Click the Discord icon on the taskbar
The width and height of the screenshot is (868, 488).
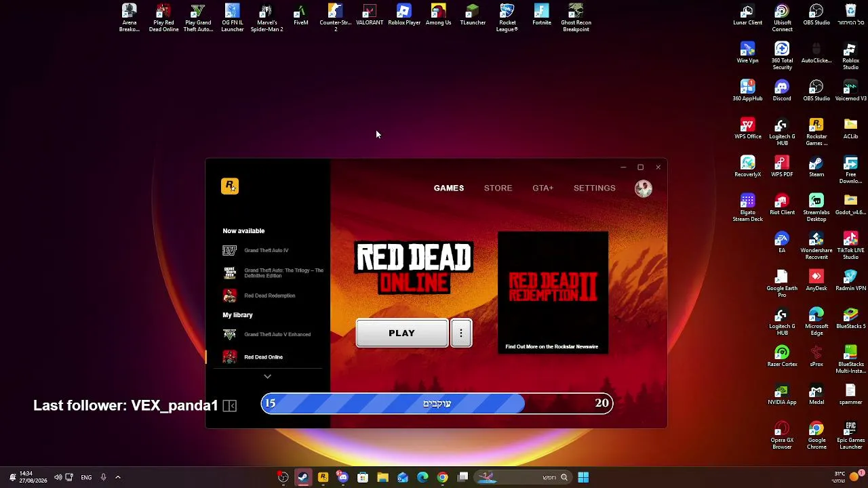pos(343,477)
